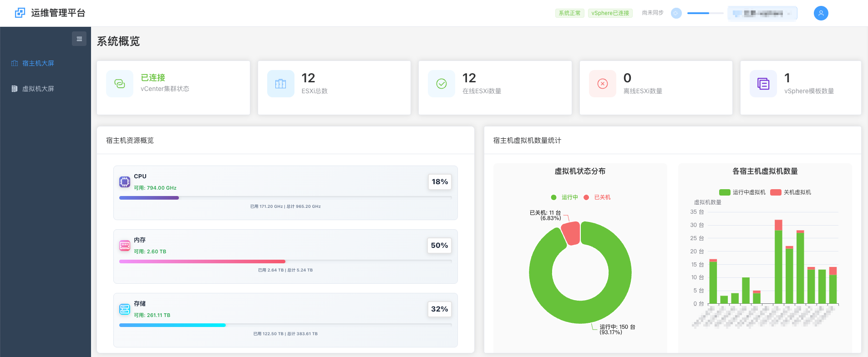868x357 pixels.
Task: Collapse the sidebar with the hamburger button
Action: click(79, 39)
